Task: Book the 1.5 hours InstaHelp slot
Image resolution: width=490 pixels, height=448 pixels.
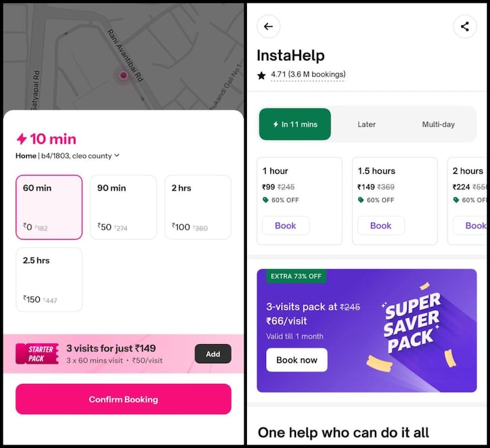Action: point(381,225)
